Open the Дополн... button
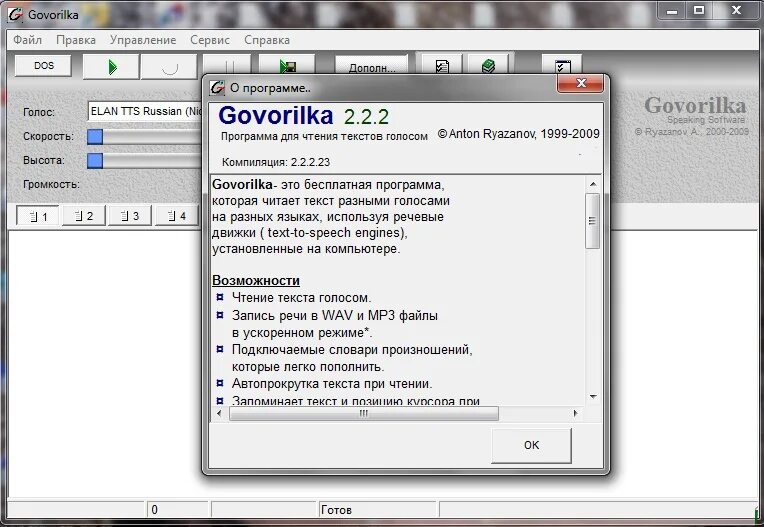 (x=372, y=66)
